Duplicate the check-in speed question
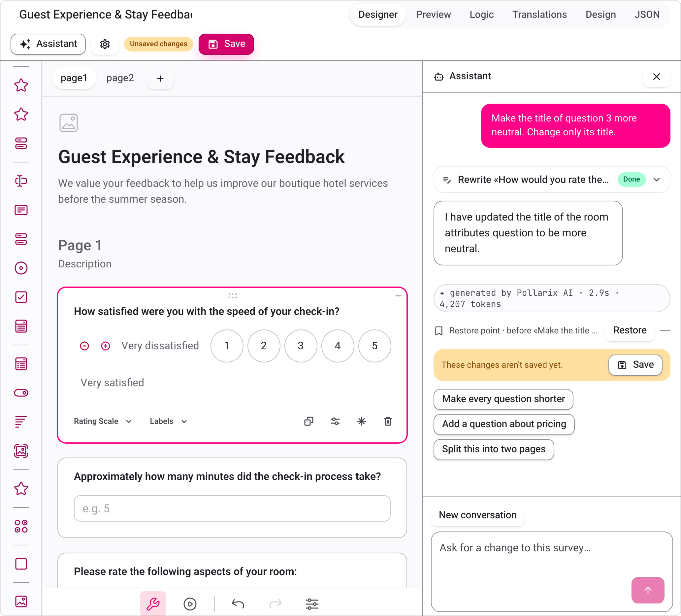 309,421
